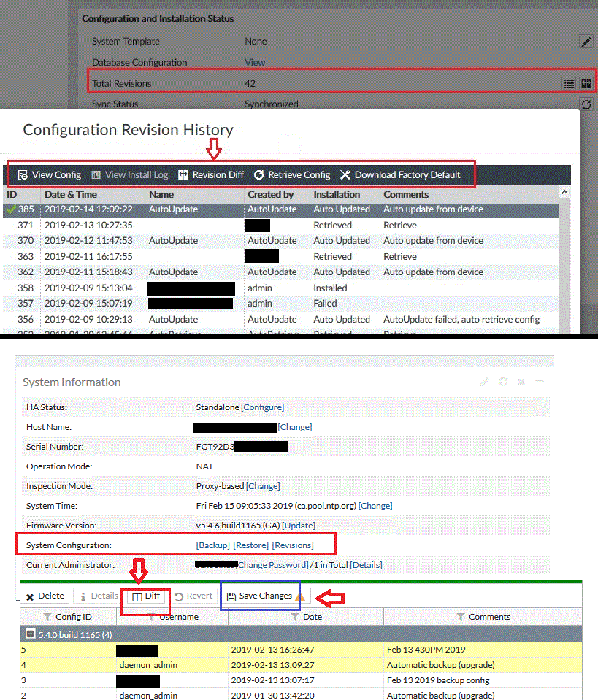Select config row 3 Feb 13 2019 backup config
This screenshot has width=598, height=700.
301,680
